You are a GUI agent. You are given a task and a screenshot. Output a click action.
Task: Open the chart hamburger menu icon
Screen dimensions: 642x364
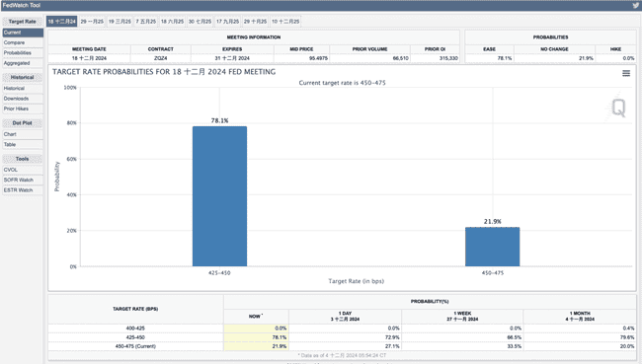coord(626,73)
